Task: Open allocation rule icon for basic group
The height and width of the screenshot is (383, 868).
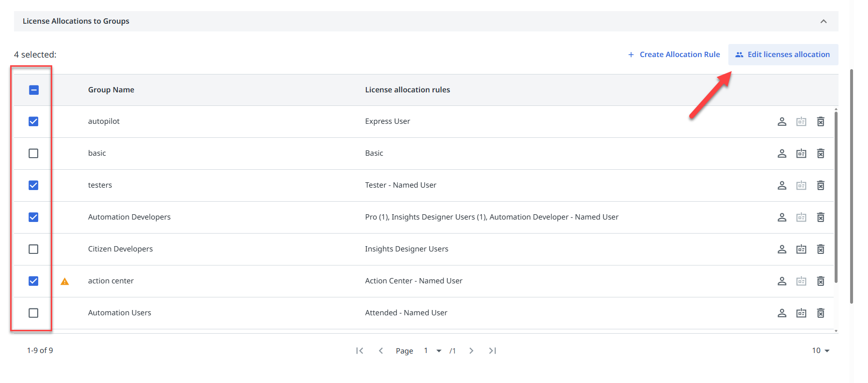Action: coord(801,153)
